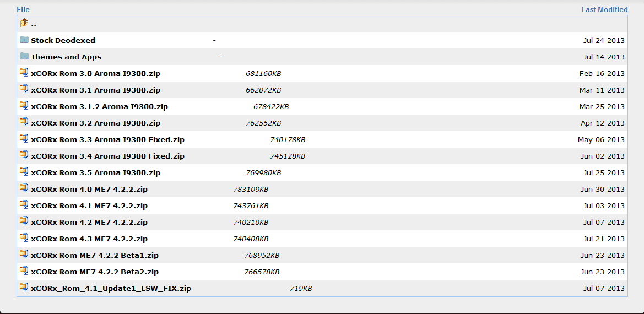Click zip icon for xCORx Rom 4.3 ME7
The height and width of the screenshot is (314, 644).
(24, 238)
